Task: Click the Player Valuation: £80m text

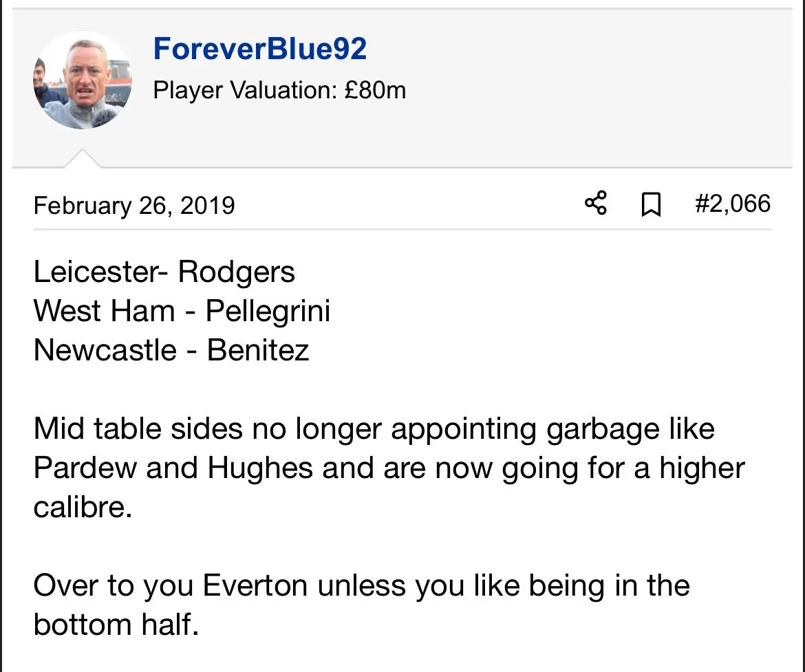Action: (279, 89)
